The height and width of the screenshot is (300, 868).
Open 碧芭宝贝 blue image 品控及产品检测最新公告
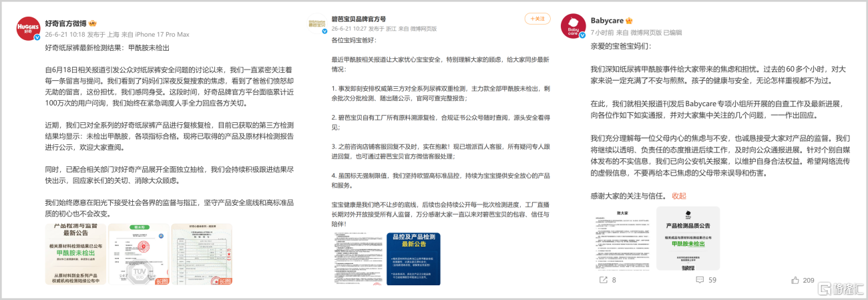tap(413, 259)
